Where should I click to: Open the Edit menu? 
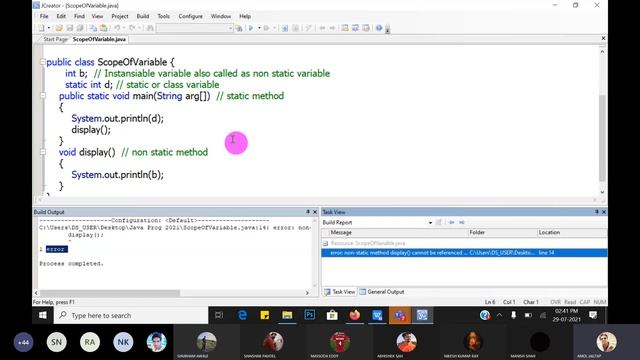61,16
